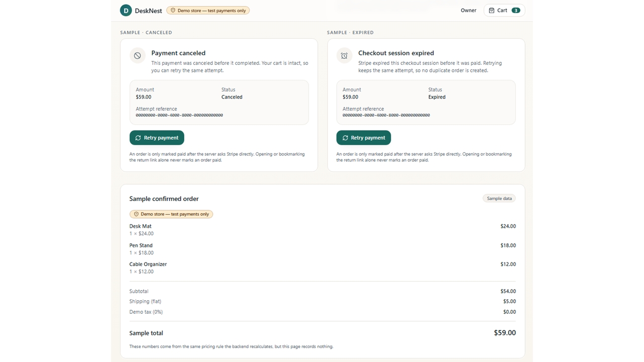The image size is (644, 362).
Task: Click the expired alarm clock icon
Action: click(344, 56)
